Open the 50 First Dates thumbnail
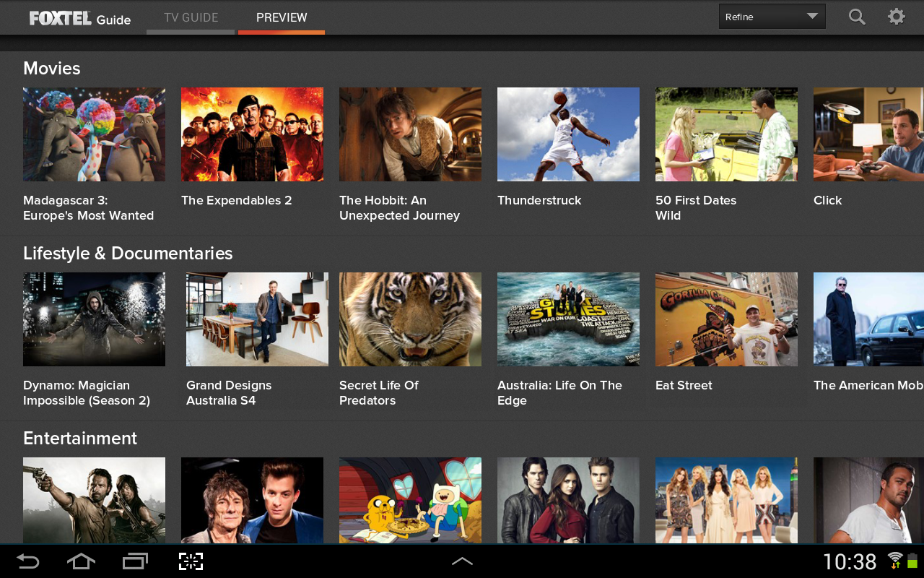The height and width of the screenshot is (578, 924). tap(726, 134)
